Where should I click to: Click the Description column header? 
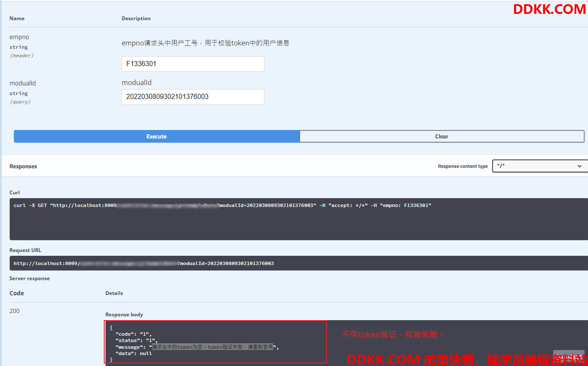(136, 19)
